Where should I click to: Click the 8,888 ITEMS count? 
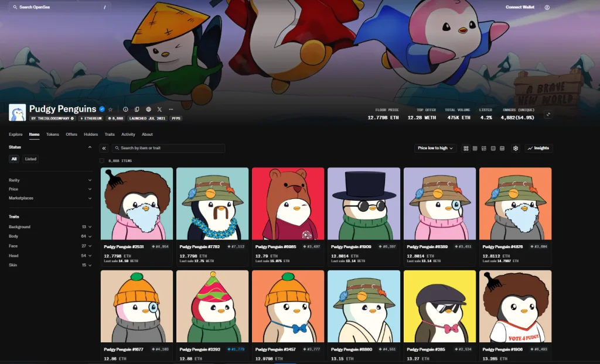(120, 161)
